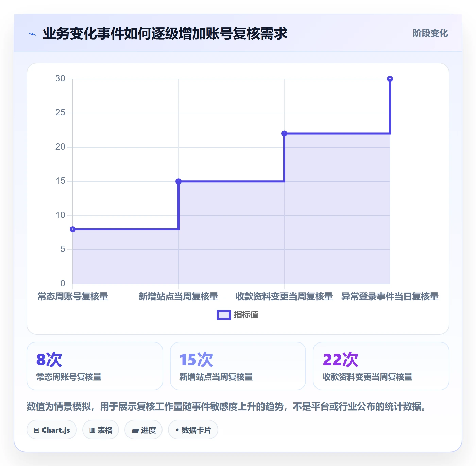This screenshot has width=476, height=466.
Task: Click the y-axis tick label 0
Action: pos(63,284)
